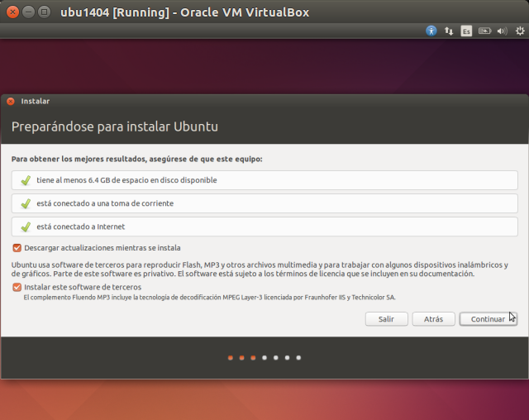
Task: Close the VirtualBox window
Action: [x=13, y=12]
